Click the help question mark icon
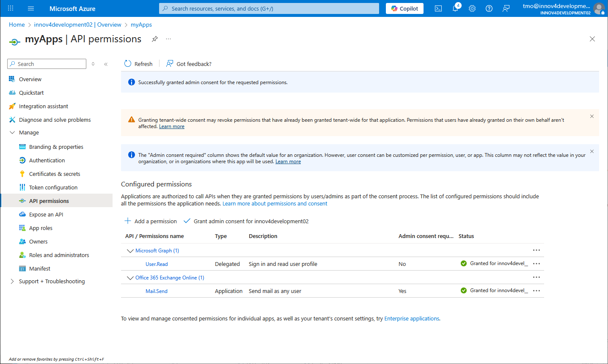Image resolution: width=608 pixels, height=364 pixels. [489, 8]
